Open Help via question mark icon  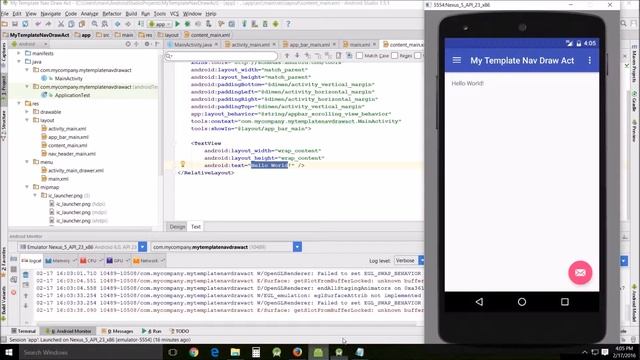[x=288, y=24]
